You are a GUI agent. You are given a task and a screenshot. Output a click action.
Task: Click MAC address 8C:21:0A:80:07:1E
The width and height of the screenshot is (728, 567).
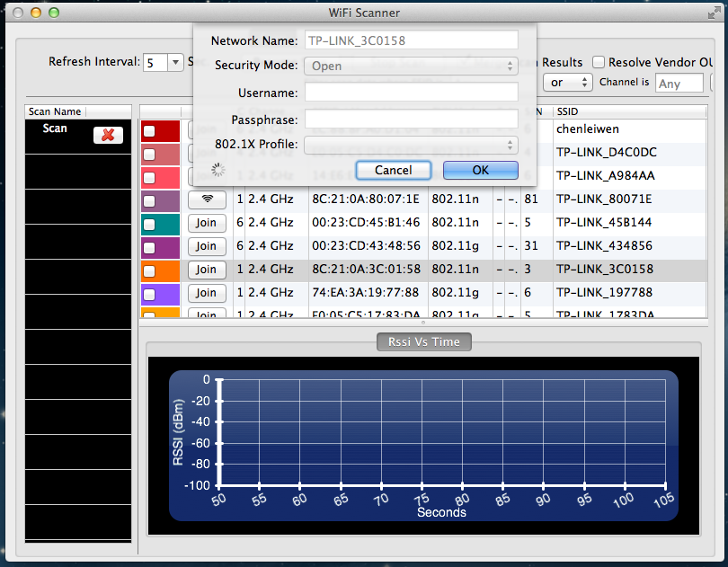(366, 199)
